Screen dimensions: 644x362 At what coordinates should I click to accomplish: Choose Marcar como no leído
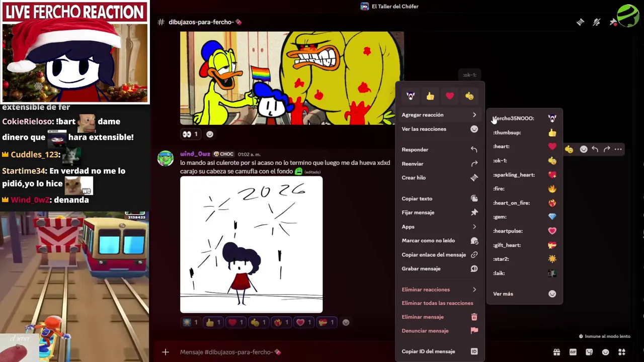coord(440,241)
